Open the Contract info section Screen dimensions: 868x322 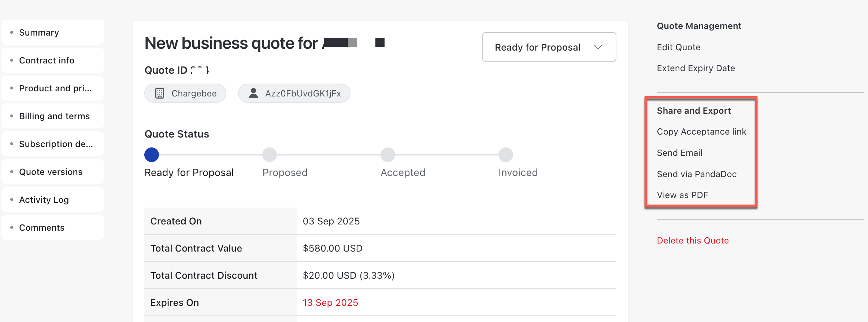[x=47, y=61]
